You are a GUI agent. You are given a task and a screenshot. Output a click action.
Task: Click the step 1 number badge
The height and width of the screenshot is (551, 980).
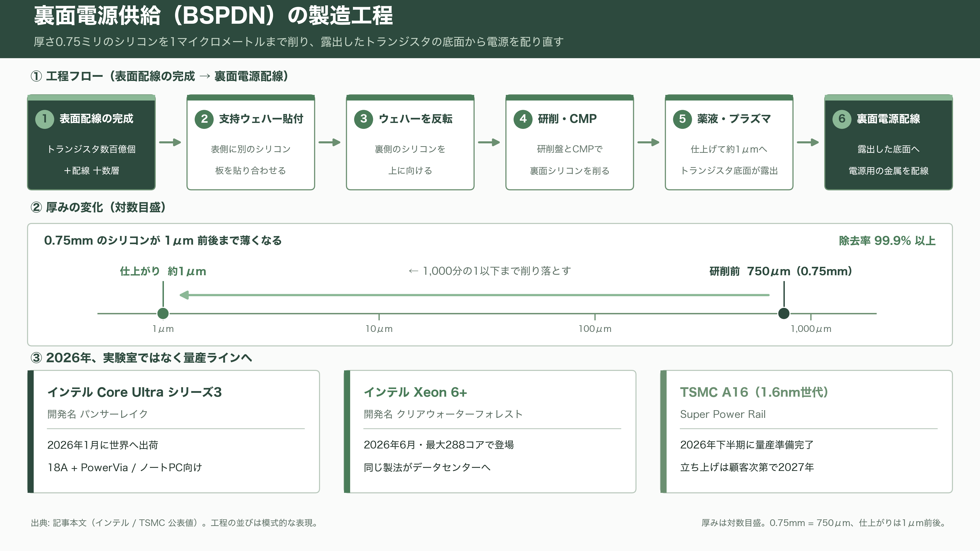[x=44, y=119]
